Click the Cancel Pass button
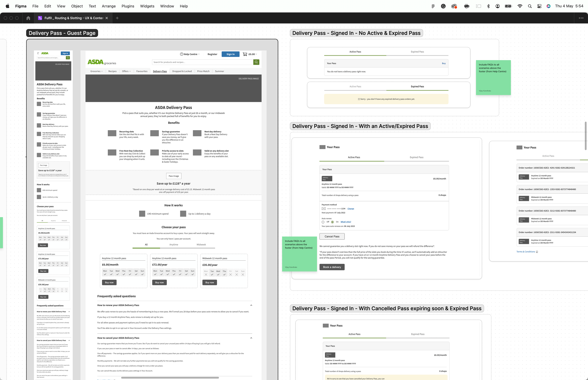Image resolution: width=588 pixels, height=380 pixels. [332, 236]
